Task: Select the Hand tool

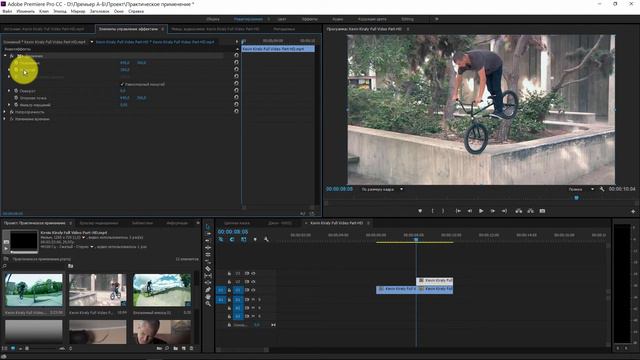Action: (208, 297)
